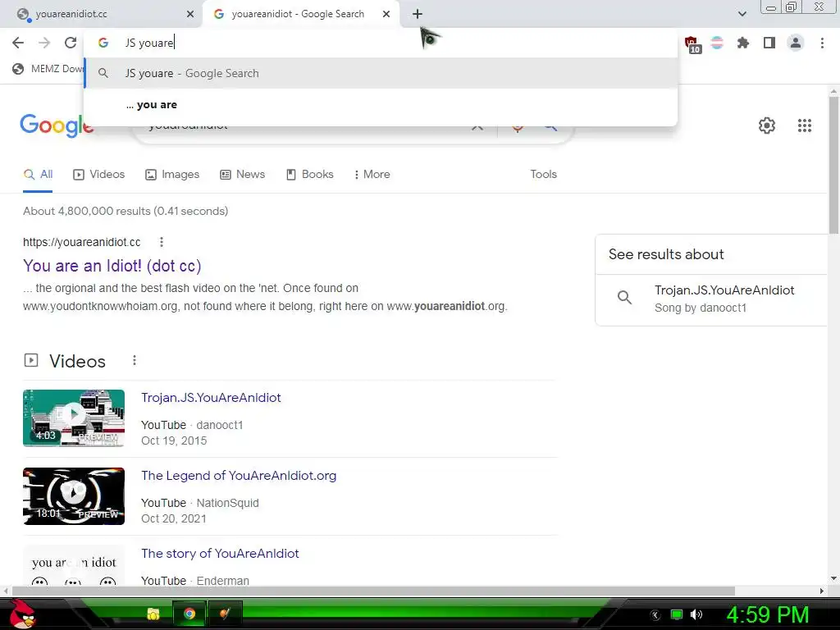Switch to Videos results tab
This screenshot has height=630, width=840.
[99, 175]
